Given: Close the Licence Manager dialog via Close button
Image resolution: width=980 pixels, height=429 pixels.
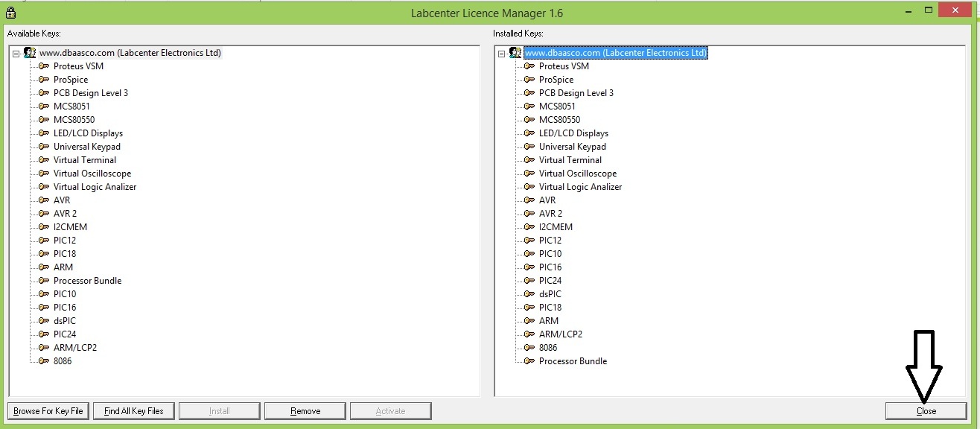Looking at the screenshot, I should [926, 411].
